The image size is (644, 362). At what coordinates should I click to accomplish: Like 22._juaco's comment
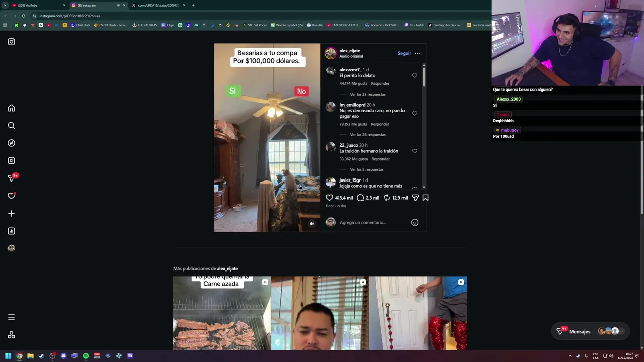tap(415, 151)
